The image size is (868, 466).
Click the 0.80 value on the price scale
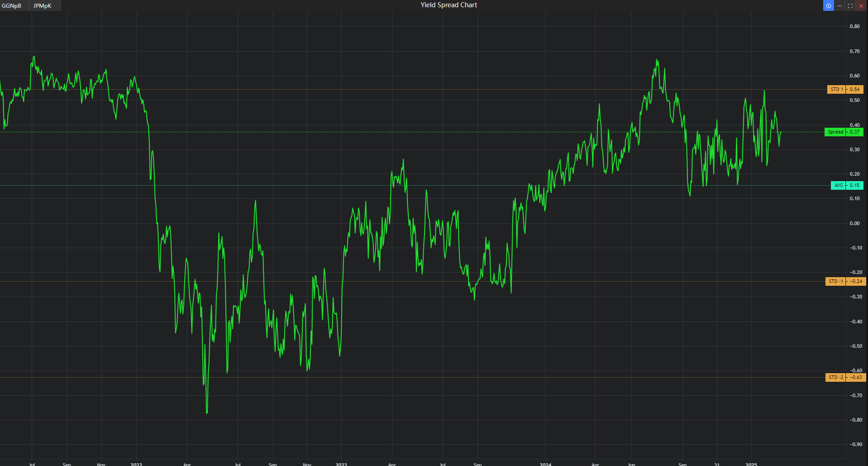tap(854, 26)
